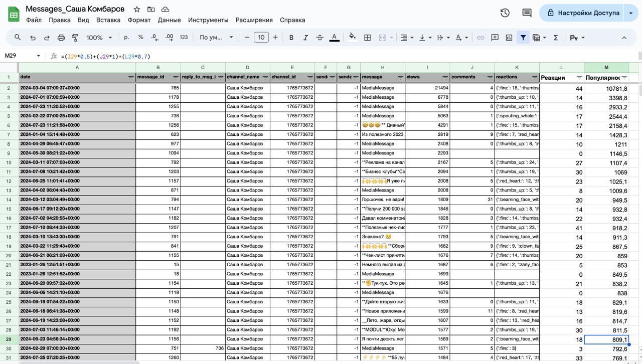Toggle bold text formatting
Viewport: 642px width, 364px height.
[291, 38]
